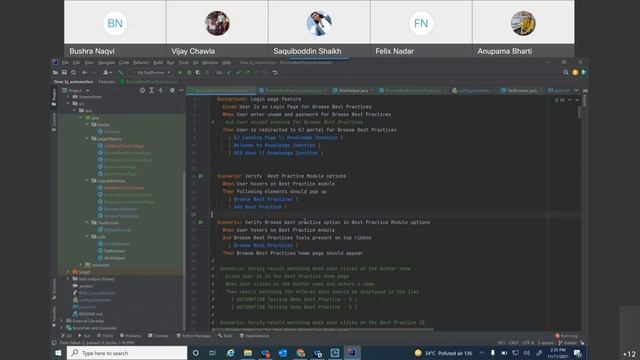The height and width of the screenshot is (360, 640).
Task: Click the Search Everywhere magnifier icon
Action: (566, 72)
